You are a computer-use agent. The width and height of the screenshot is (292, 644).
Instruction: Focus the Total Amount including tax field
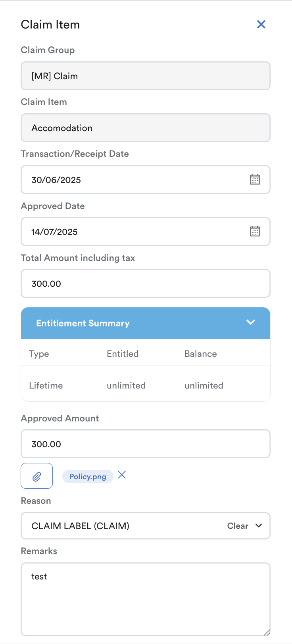[145, 284]
